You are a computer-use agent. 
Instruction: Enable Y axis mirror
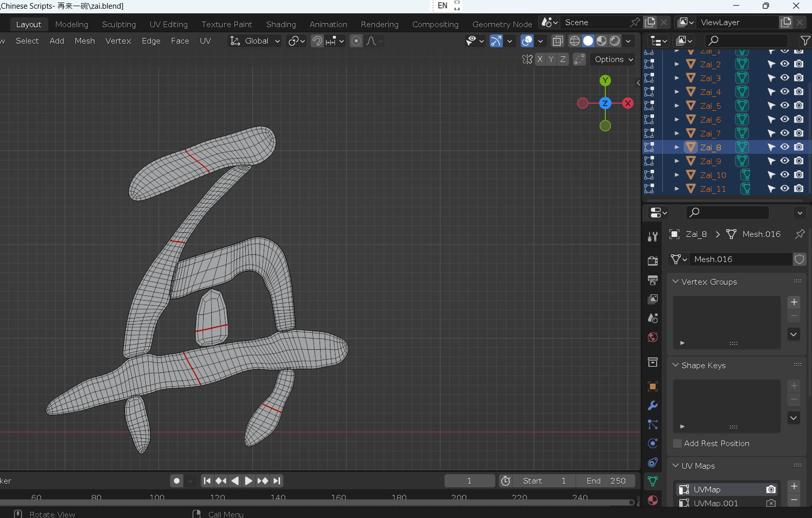coord(551,59)
